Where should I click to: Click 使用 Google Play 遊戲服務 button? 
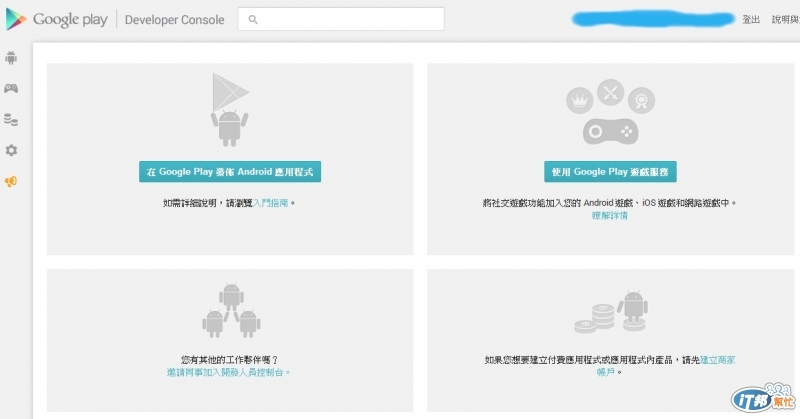[x=610, y=171]
